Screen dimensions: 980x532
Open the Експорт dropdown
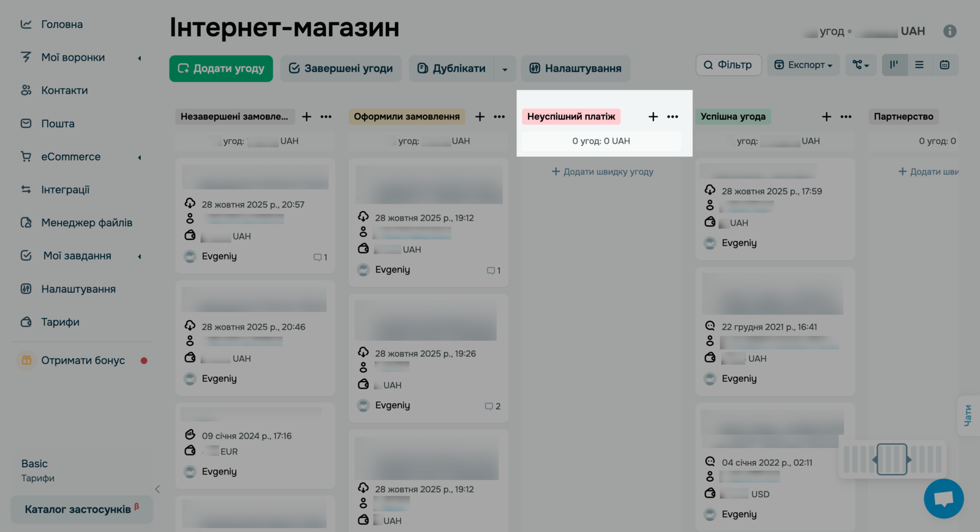pos(804,65)
